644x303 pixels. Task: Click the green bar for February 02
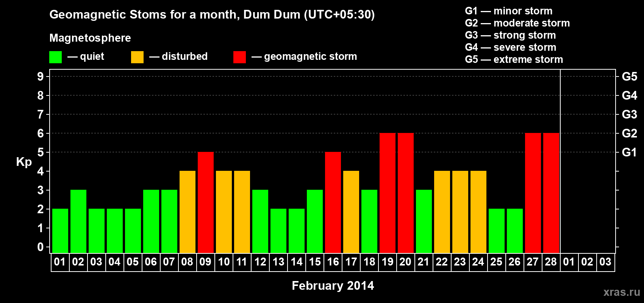[x=78, y=222]
